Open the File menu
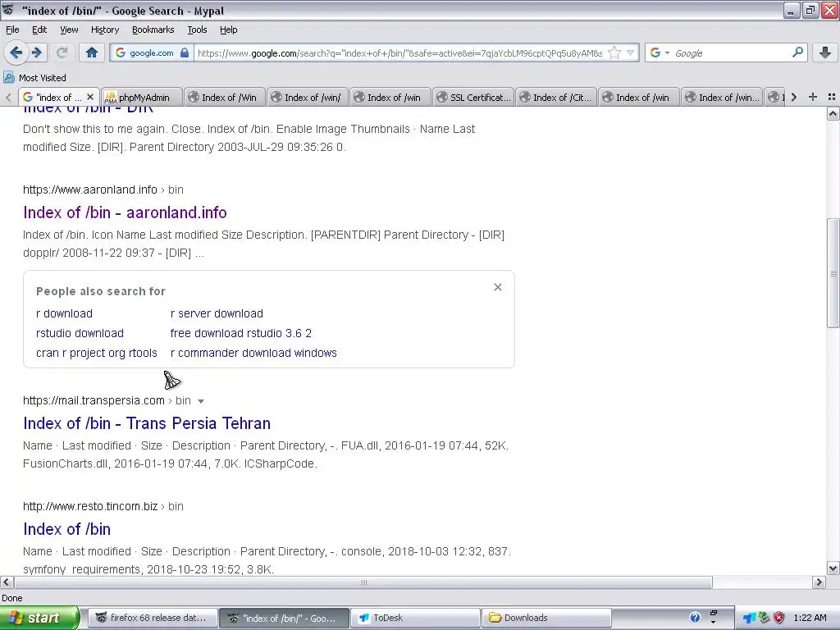The width and height of the screenshot is (840, 630). 12,30
